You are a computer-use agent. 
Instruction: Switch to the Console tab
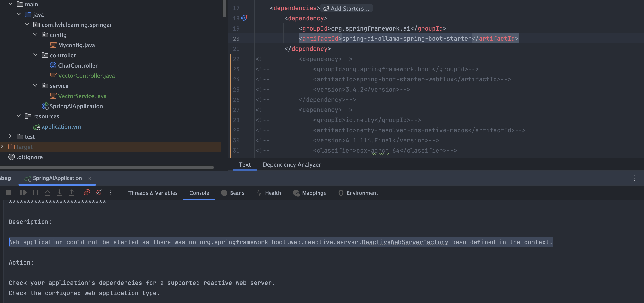click(199, 193)
